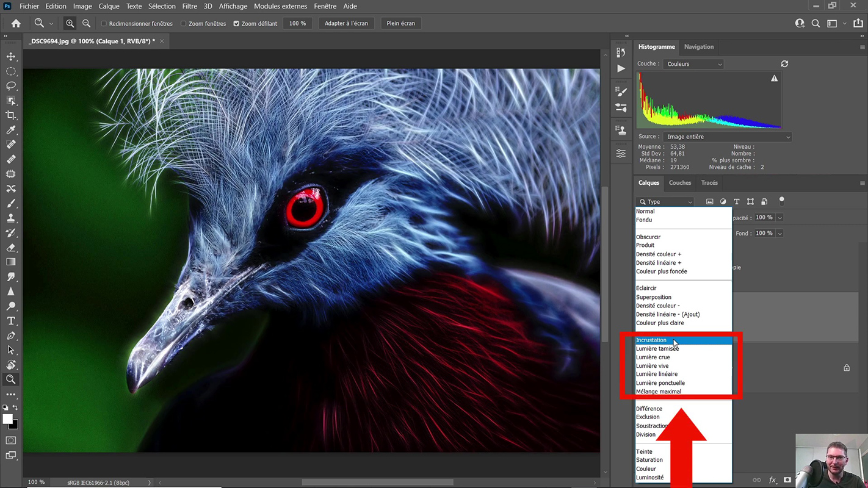Select the Lasso tool
Image resolution: width=868 pixels, height=488 pixels.
11,86
